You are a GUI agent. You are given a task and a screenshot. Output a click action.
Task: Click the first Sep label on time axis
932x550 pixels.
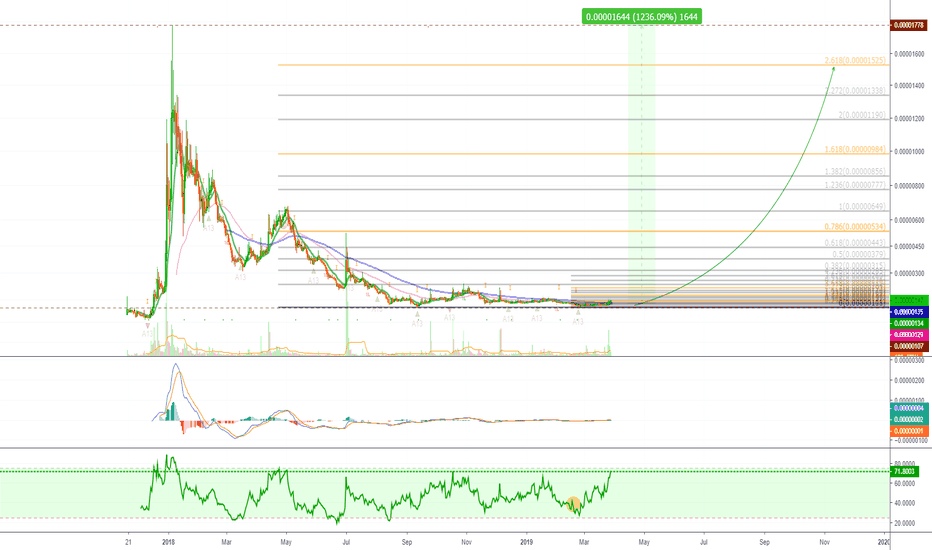(407, 542)
